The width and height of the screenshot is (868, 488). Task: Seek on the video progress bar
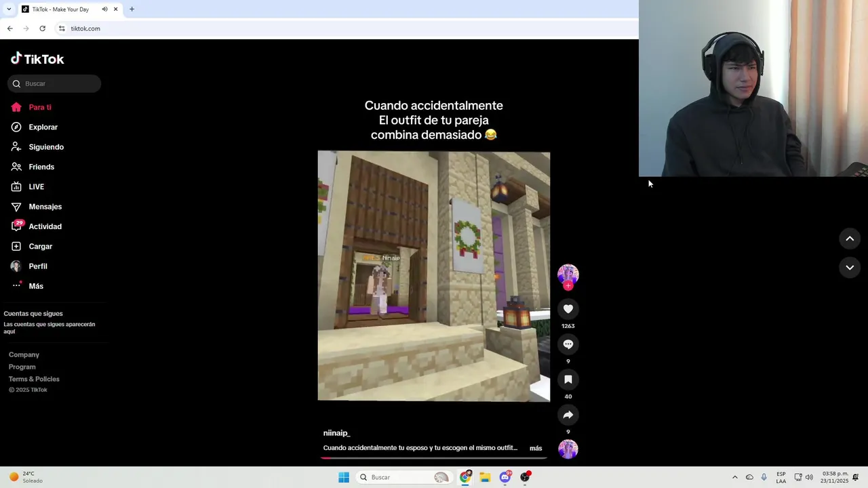coord(434,458)
